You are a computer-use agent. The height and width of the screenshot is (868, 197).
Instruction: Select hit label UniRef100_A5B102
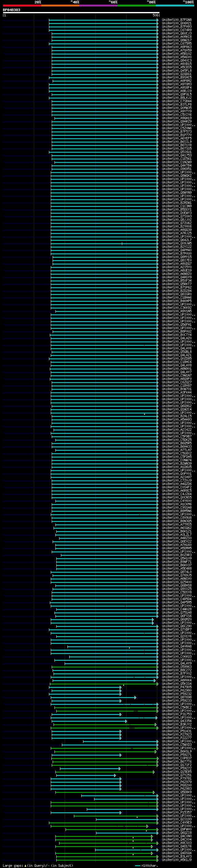177,54
